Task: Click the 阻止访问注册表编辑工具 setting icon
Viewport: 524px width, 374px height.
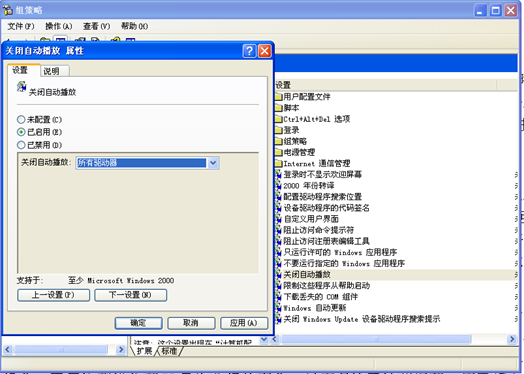Action: tap(279, 241)
